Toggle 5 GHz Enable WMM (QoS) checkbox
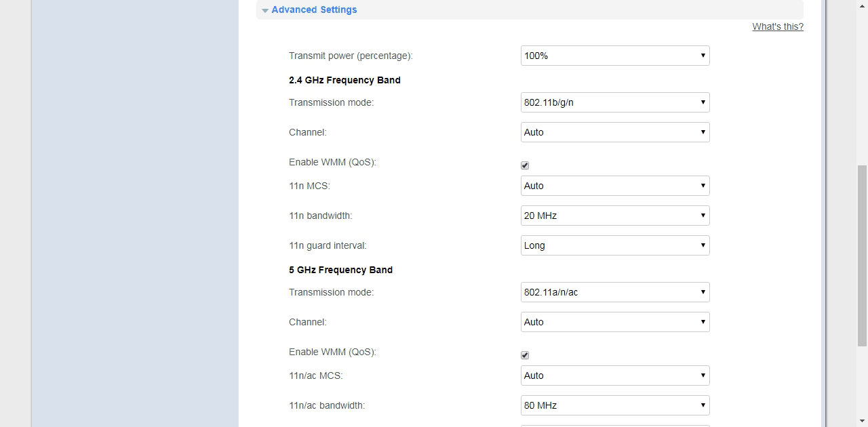The height and width of the screenshot is (427, 868). coord(525,355)
